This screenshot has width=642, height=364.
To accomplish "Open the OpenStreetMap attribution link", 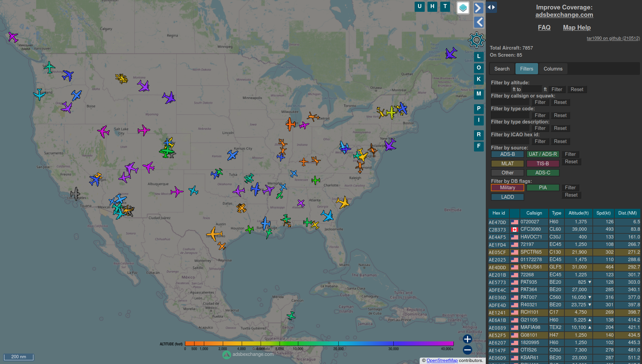I will (442, 361).
